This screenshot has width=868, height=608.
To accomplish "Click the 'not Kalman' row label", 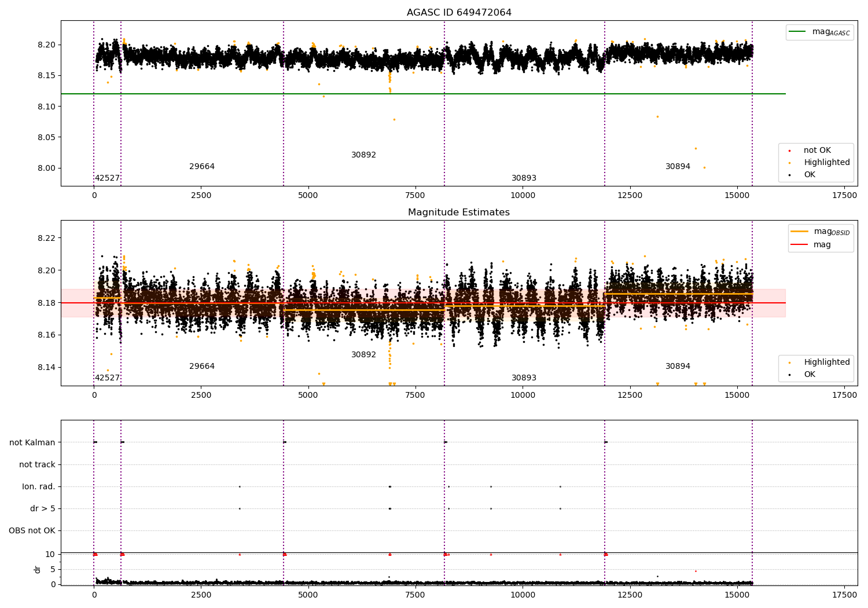I will click(x=32, y=442).
